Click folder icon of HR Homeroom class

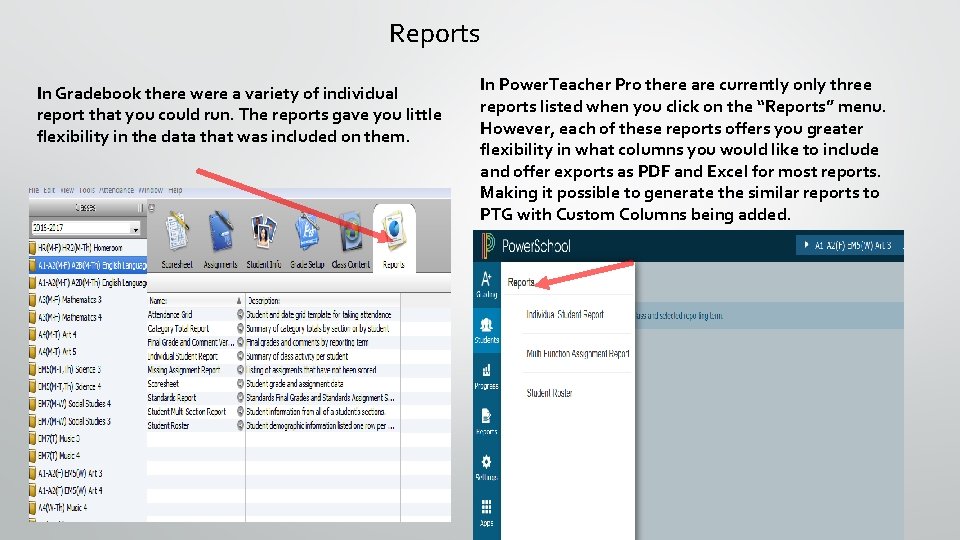click(32, 248)
